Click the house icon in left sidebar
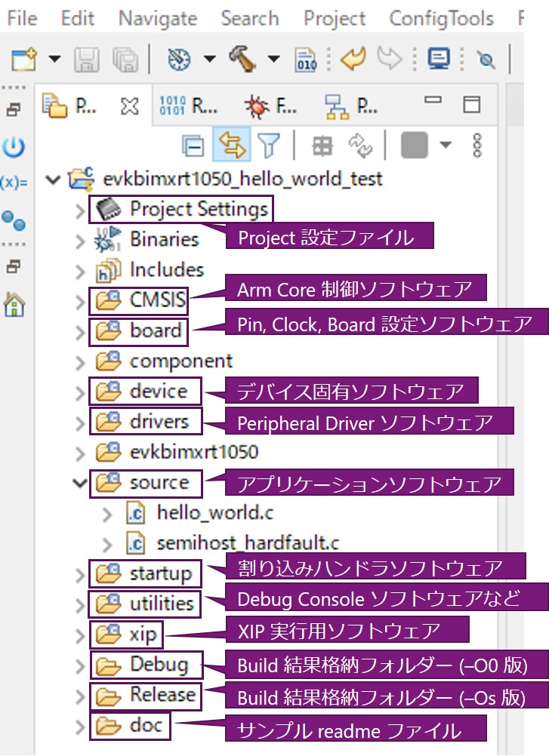 [x=14, y=305]
